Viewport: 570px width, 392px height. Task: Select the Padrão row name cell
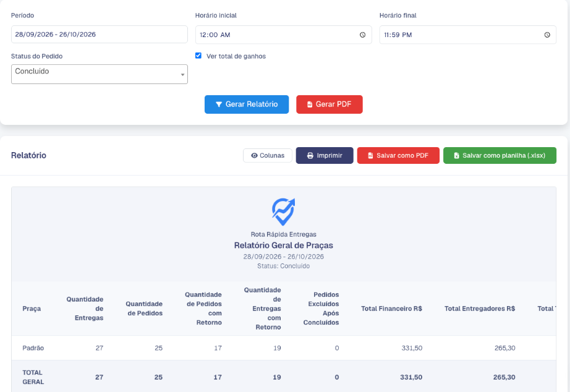pos(33,348)
